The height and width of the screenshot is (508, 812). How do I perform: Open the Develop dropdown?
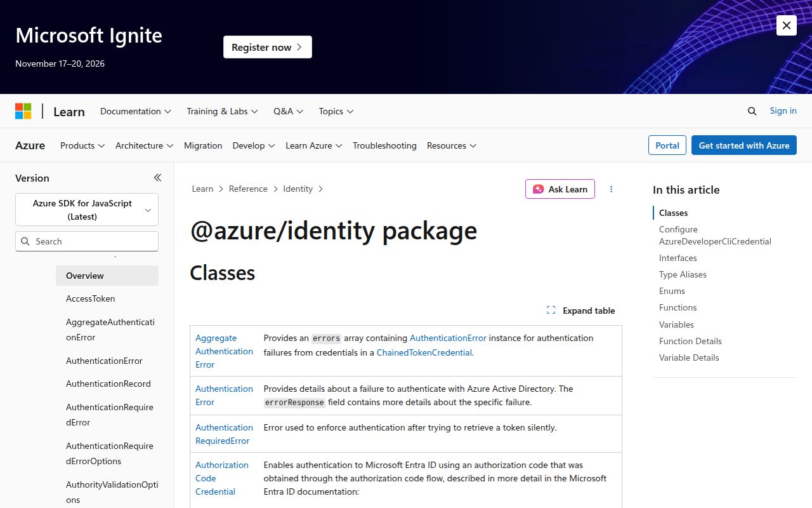pos(254,145)
